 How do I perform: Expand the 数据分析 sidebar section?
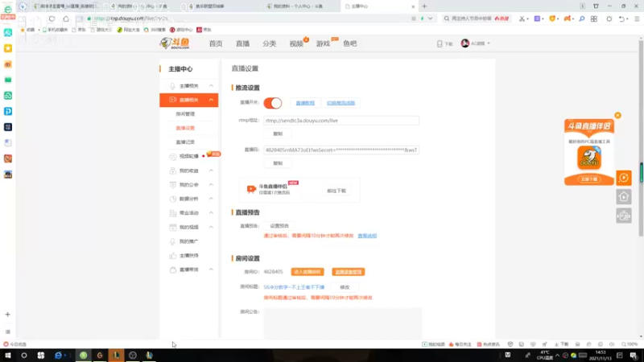click(211, 199)
